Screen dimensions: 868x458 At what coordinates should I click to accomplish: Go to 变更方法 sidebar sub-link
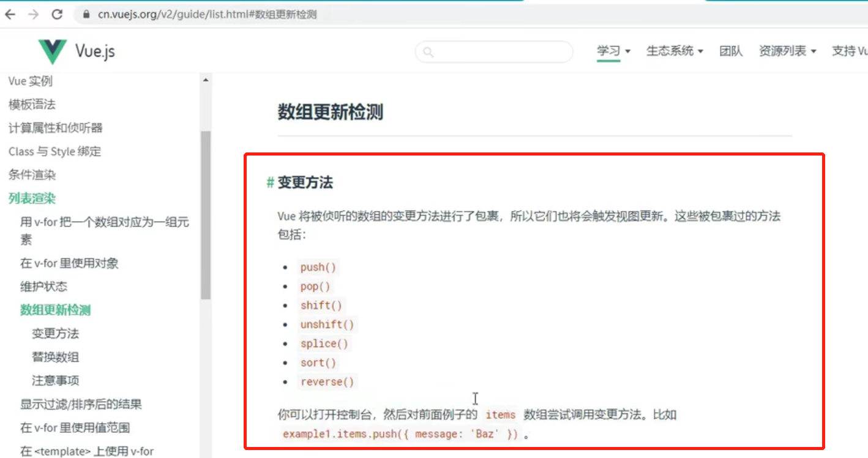[55, 334]
